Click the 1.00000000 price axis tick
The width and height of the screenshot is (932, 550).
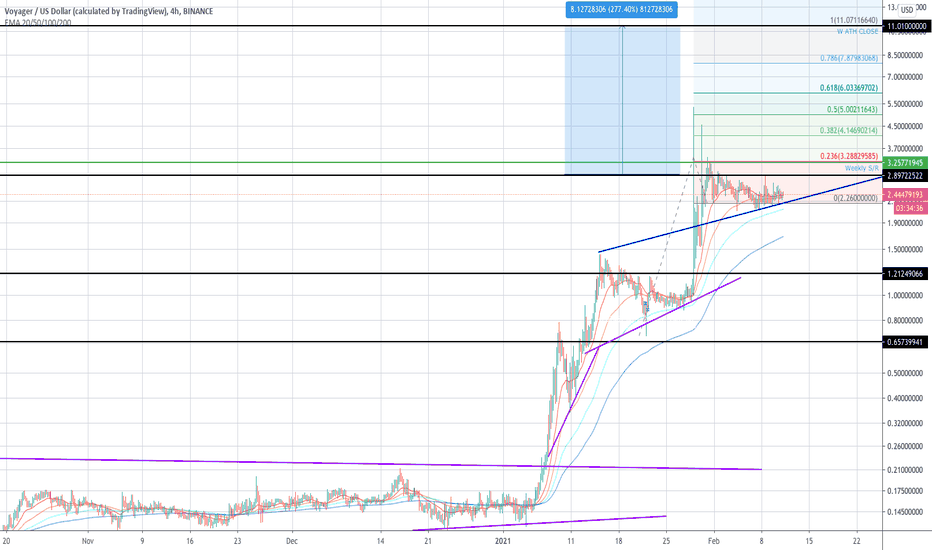point(905,296)
